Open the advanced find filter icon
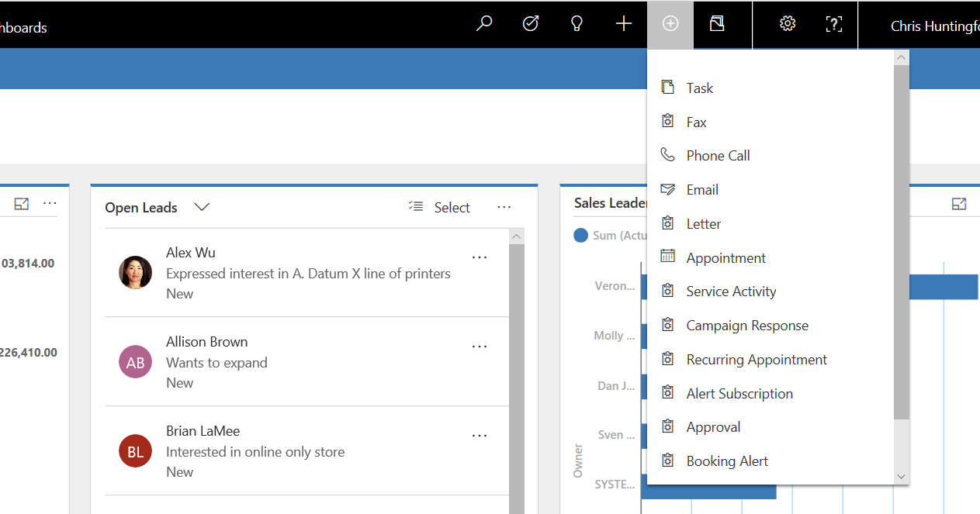The width and height of the screenshot is (980, 514). click(x=717, y=24)
